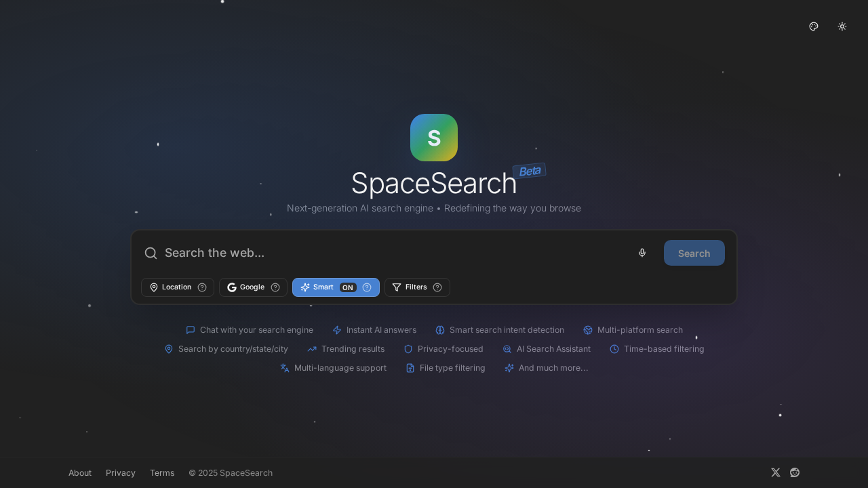This screenshot has height=488, width=868.
Task: Click inside the Search the web input field
Action: 339,252
